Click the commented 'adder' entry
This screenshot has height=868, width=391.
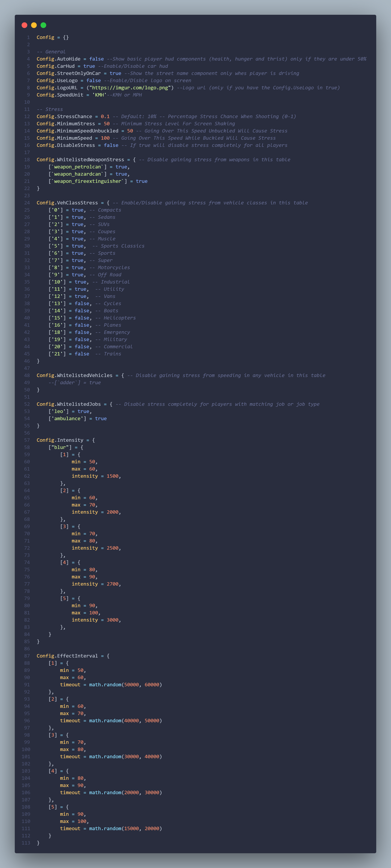point(75,383)
